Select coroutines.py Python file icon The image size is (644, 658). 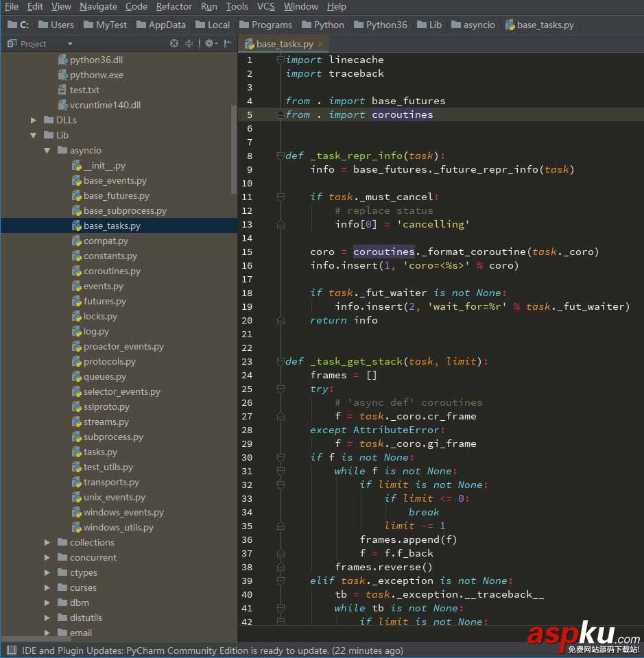[x=76, y=271]
